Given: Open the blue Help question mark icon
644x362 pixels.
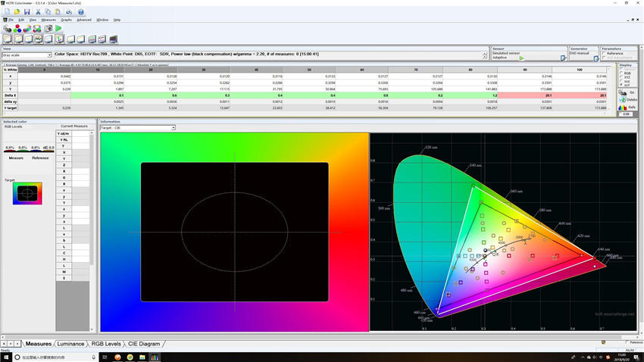Looking at the screenshot, I should pyautogui.click(x=80, y=12).
